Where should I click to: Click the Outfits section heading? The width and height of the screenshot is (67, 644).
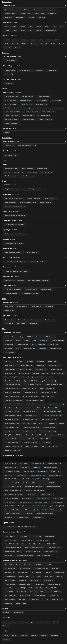4,299
